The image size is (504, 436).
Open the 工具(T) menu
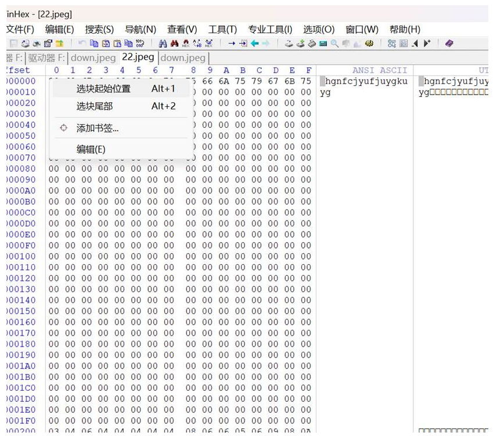tap(222, 30)
